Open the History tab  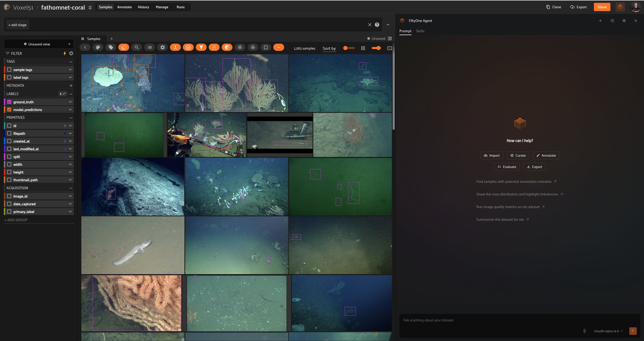coord(143,7)
